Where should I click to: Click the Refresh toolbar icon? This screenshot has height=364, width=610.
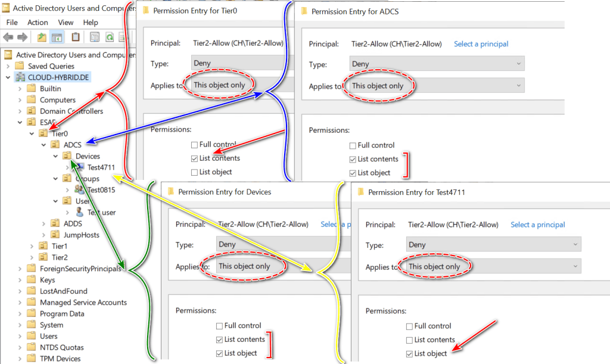pos(110,38)
